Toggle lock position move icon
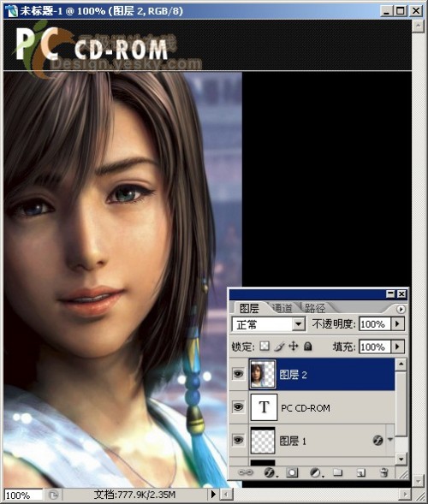The height and width of the screenshot is (504, 428). 294,347
